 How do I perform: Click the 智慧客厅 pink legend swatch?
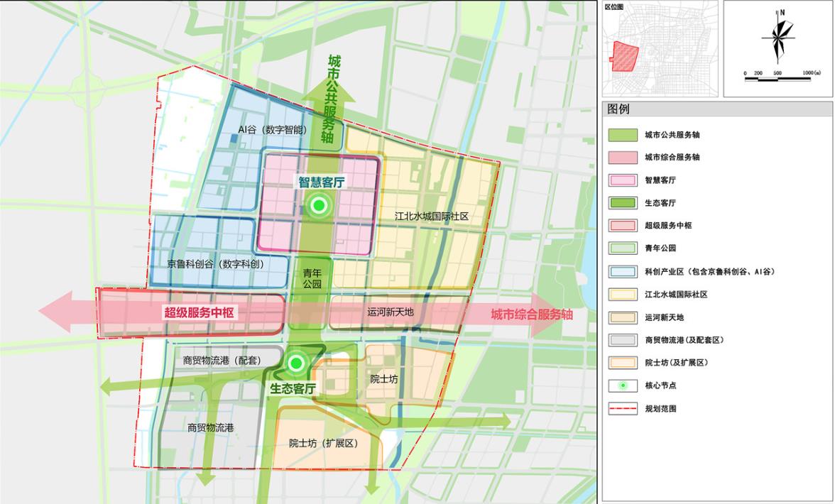point(622,180)
